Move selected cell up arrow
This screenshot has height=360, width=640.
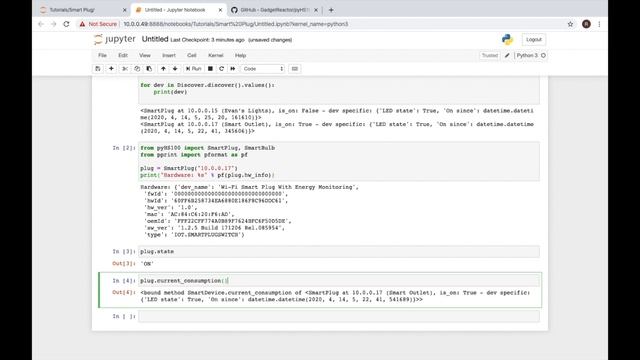point(163,69)
